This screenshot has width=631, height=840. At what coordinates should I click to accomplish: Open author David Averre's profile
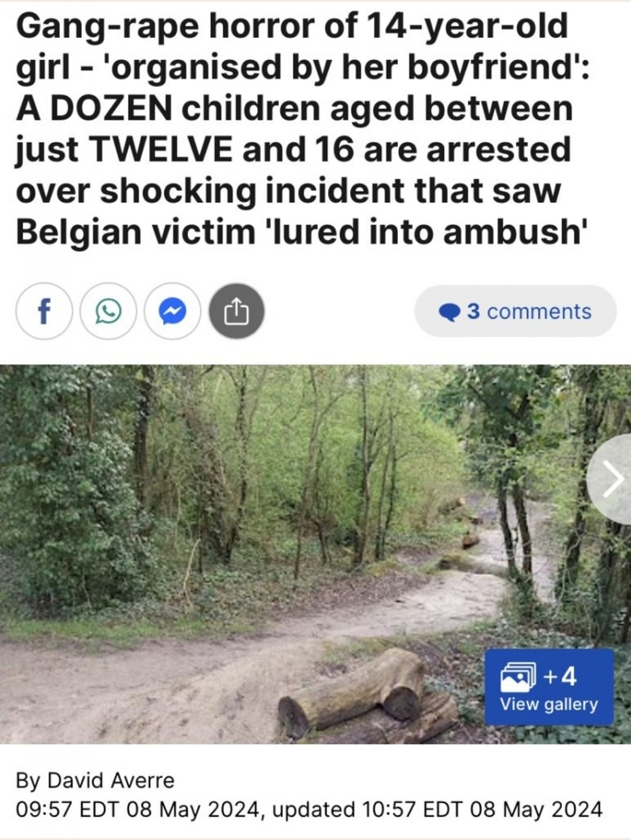(x=111, y=780)
